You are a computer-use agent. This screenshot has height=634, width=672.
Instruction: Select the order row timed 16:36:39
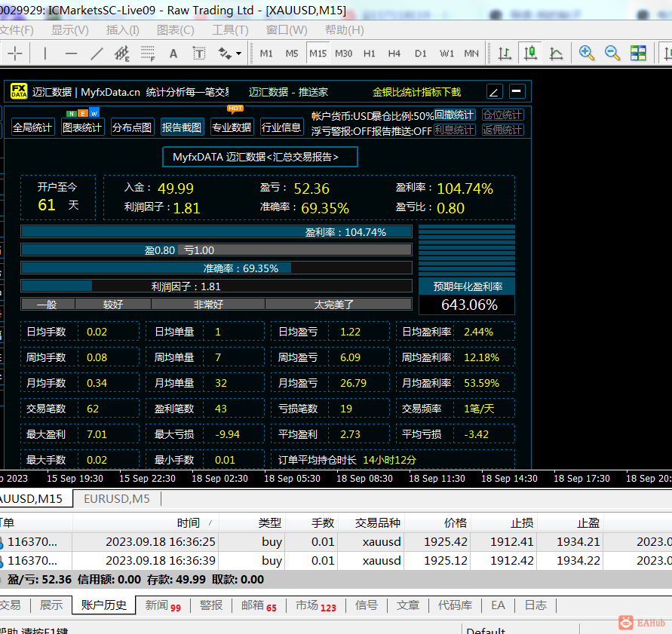click(336, 560)
